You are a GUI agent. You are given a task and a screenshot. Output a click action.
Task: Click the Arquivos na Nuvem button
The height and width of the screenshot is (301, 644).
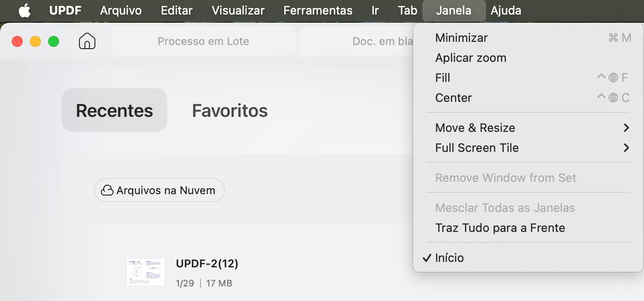159,190
